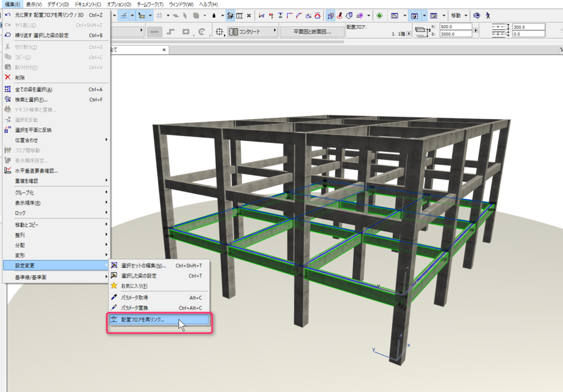Viewport: 563px width, 392px height.
Task: Select お気に入り star item
Action: tap(134, 286)
